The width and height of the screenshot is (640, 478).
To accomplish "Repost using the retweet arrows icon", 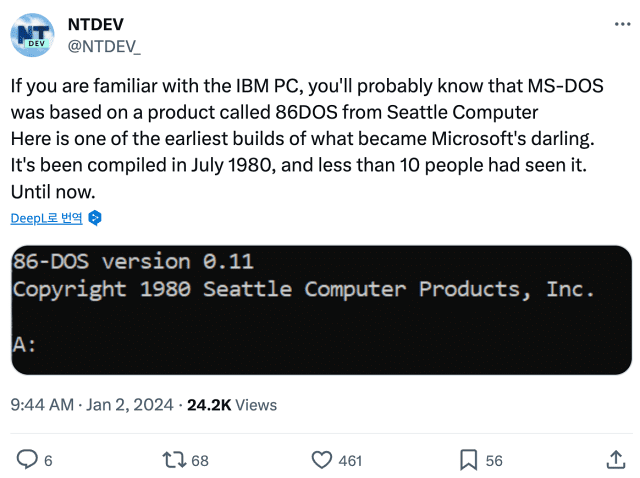I will click(174, 459).
